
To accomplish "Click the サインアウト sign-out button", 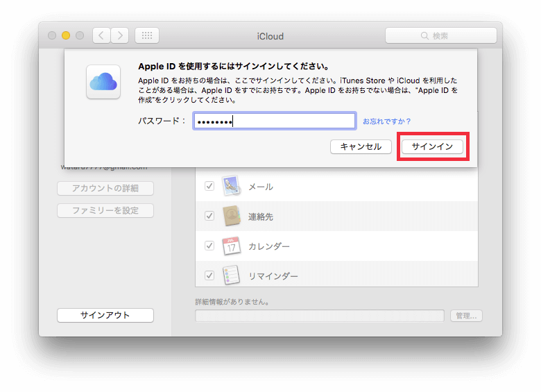I will [x=105, y=315].
